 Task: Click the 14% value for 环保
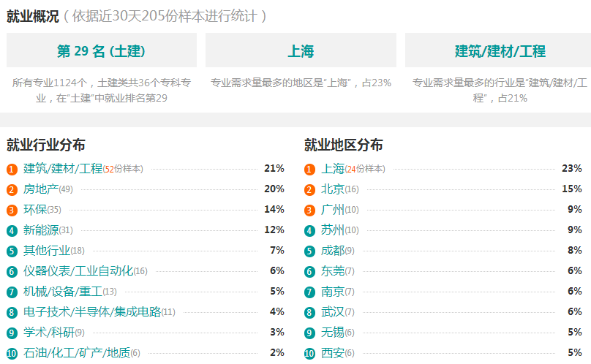click(x=274, y=209)
